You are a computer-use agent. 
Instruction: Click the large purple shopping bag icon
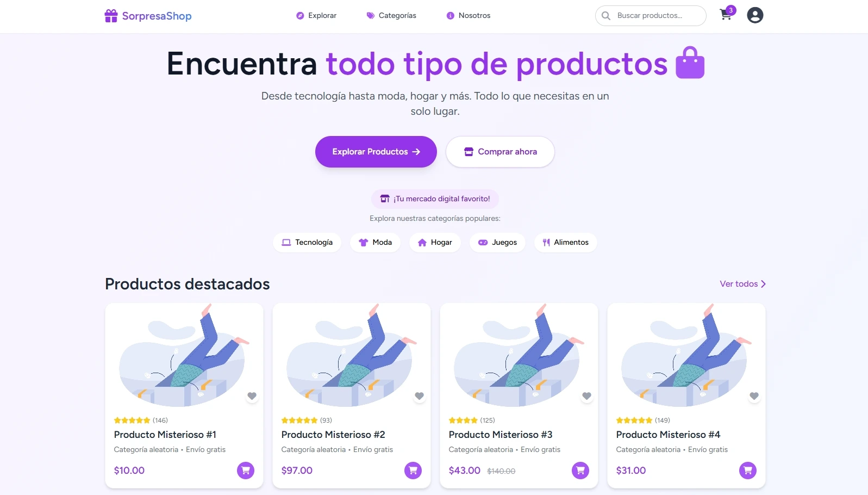tap(690, 63)
